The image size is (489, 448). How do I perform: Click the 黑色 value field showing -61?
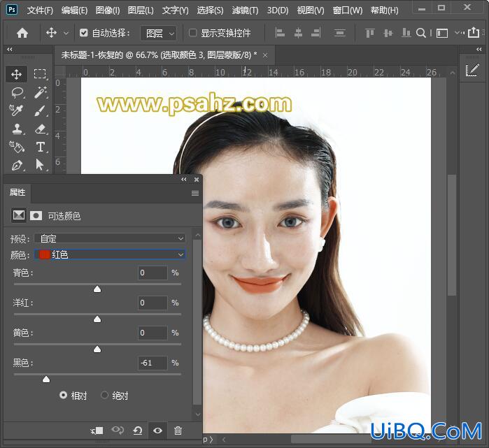tap(153, 363)
